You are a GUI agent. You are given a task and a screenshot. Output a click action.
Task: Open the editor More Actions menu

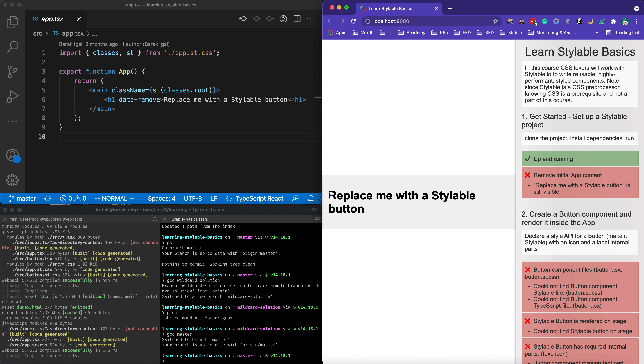click(x=310, y=19)
